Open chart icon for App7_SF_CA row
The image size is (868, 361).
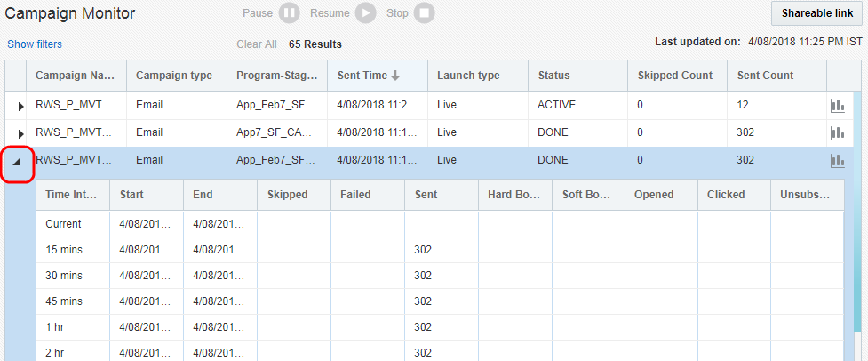(838, 132)
